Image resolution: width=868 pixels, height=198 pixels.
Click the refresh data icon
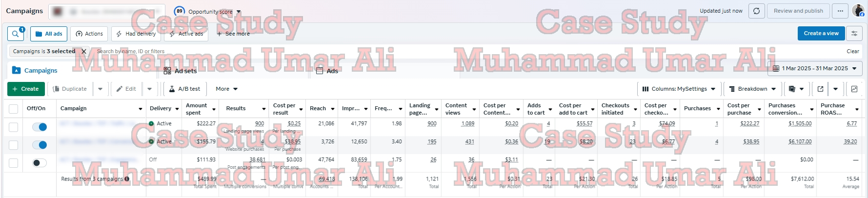pos(756,11)
